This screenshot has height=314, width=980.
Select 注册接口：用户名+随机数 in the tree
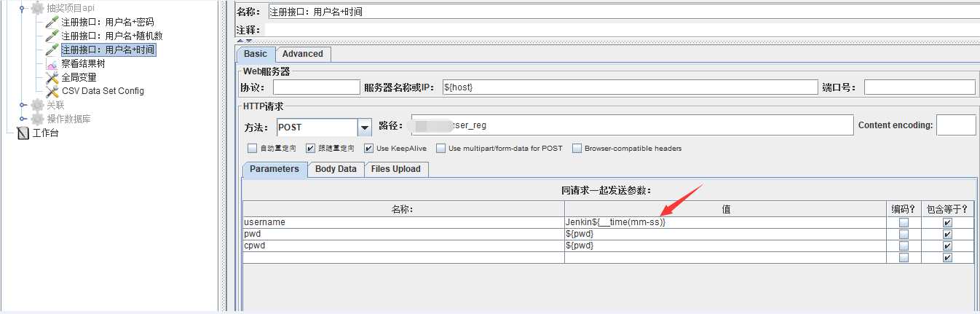click(x=112, y=36)
